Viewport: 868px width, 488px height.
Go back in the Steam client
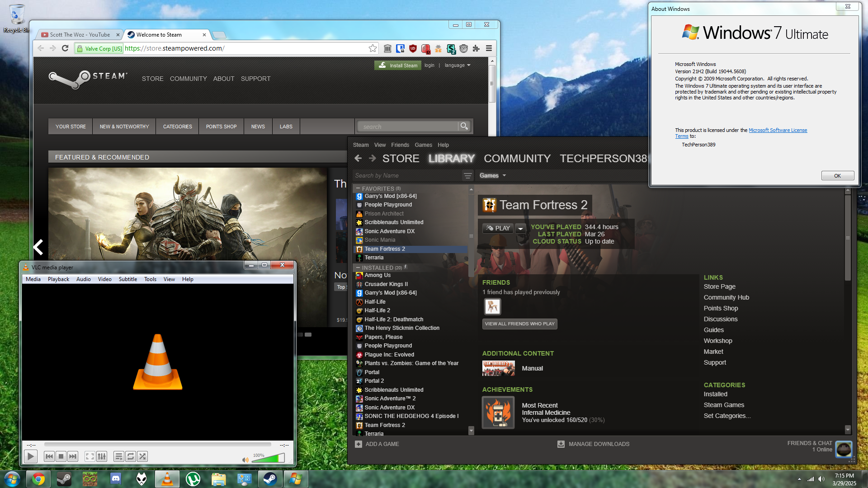[x=358, y=158]
